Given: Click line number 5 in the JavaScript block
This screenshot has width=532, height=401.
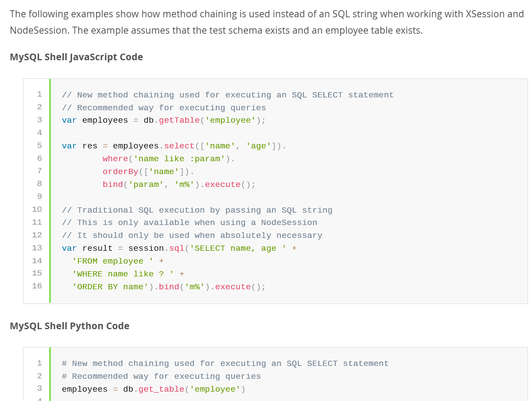Looking at the screenshot, I should tap(39, 146).
